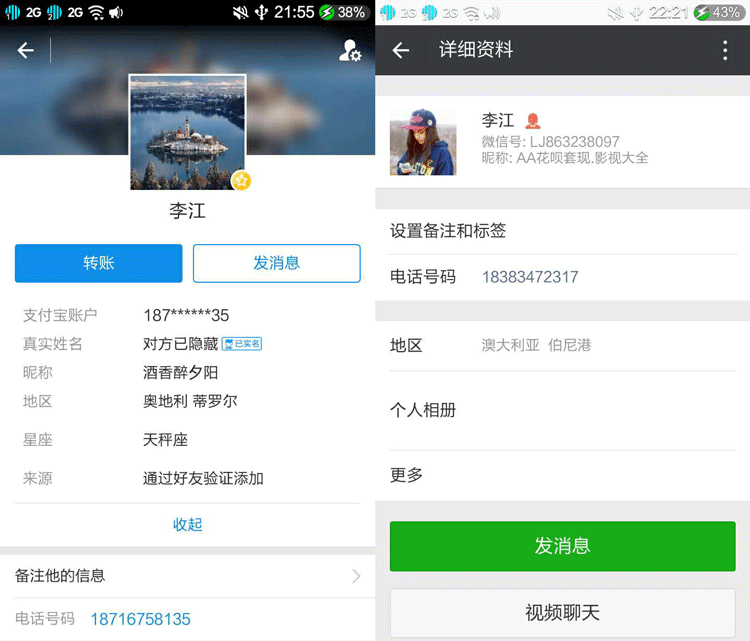Start a 视频聊天 video call
750x641 pixels.
562,612
